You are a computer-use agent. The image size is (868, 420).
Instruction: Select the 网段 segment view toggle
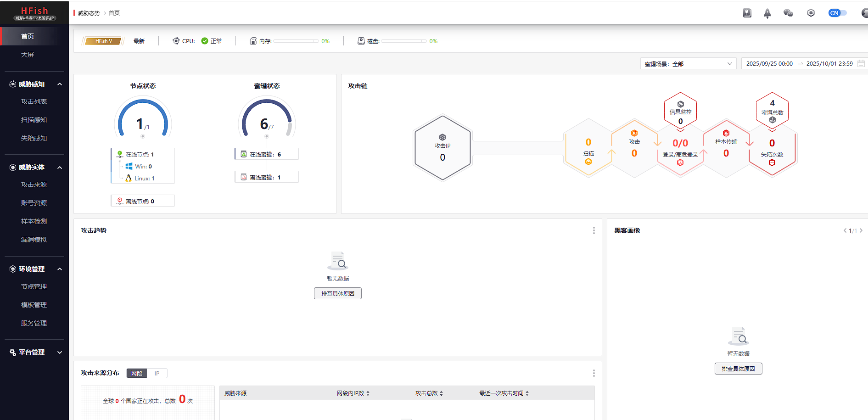(137, 373)
